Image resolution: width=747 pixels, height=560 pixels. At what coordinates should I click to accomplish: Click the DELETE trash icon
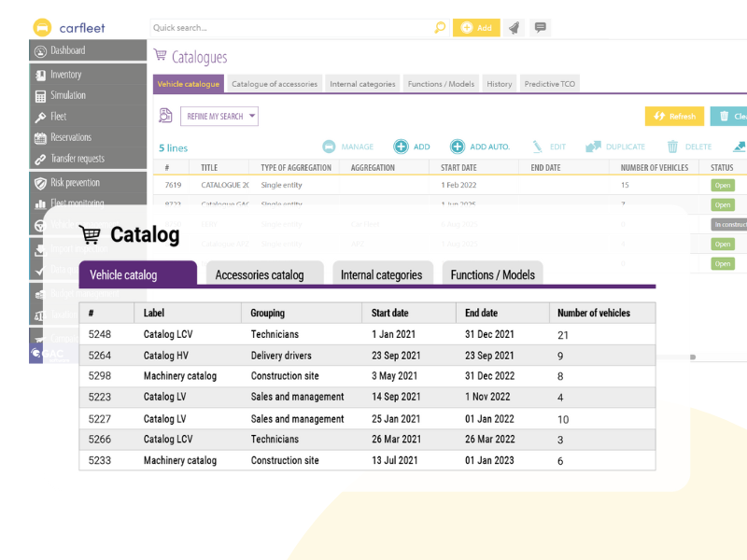(672, 147)
